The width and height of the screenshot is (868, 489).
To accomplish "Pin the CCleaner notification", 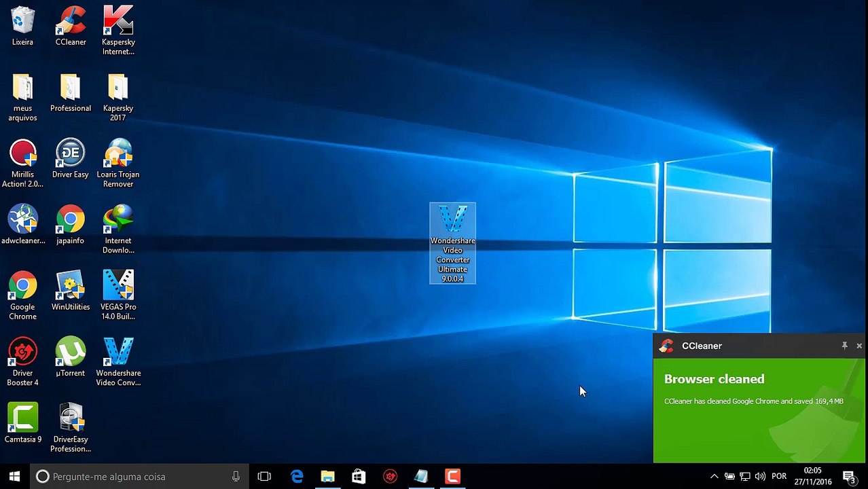I will [x=844, y=346].
